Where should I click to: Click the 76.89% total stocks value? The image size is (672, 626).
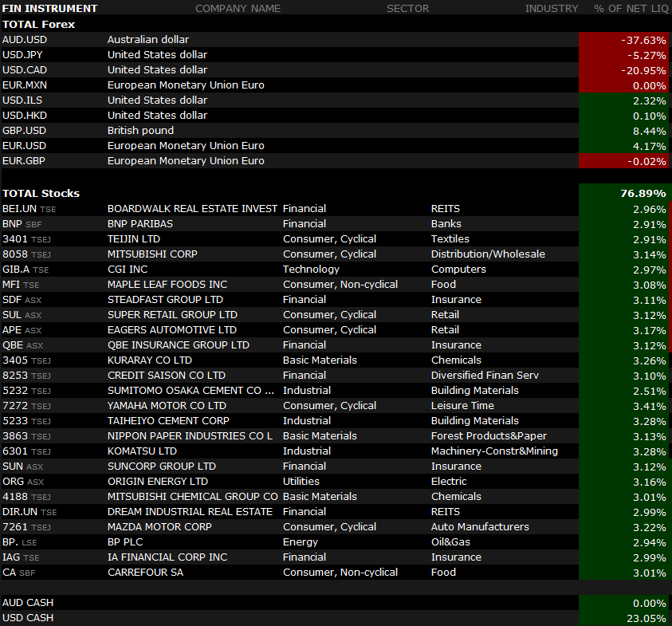pyautogui.click(x=643, y=193)
